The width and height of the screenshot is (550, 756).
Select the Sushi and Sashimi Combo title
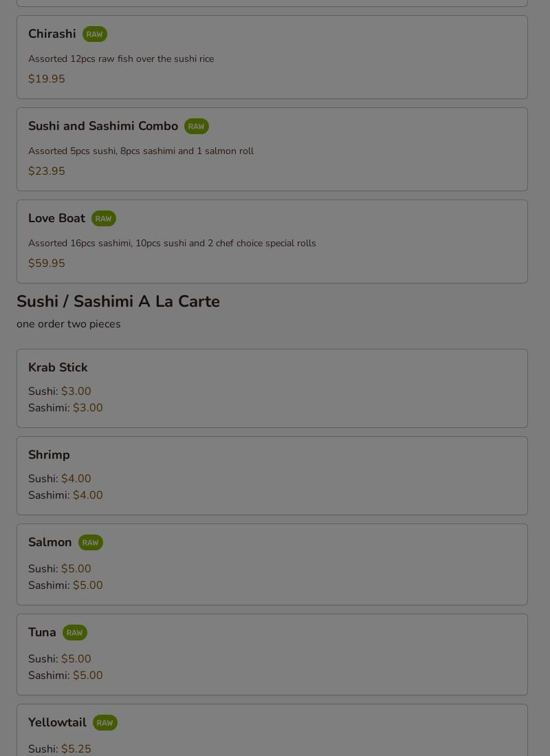103,126
